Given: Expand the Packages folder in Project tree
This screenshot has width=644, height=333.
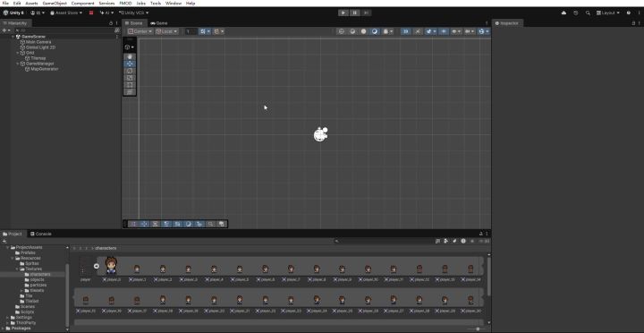Looking at the screenshot, I should pos(3,328).
